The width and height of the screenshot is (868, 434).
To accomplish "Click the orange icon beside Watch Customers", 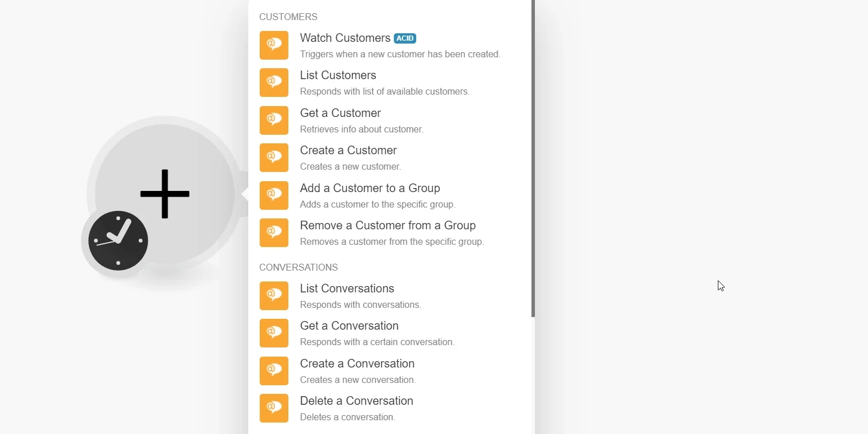I will point(274,45).
